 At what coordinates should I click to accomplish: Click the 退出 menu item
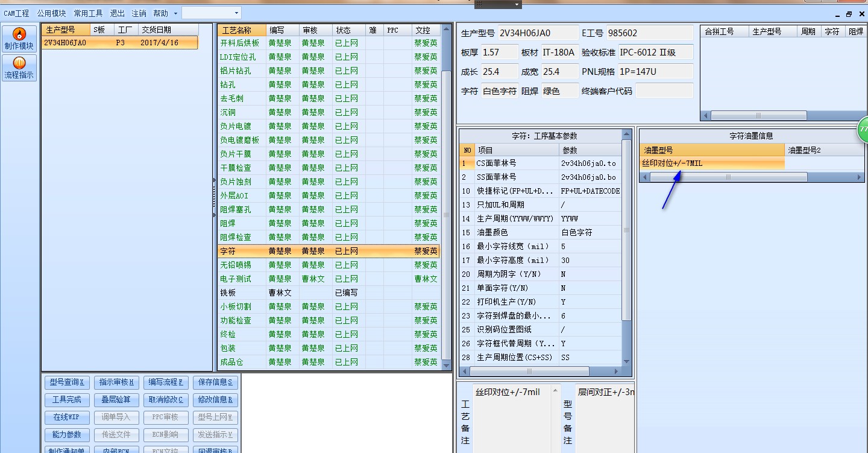pyautogui.click(x=117, y=13)
